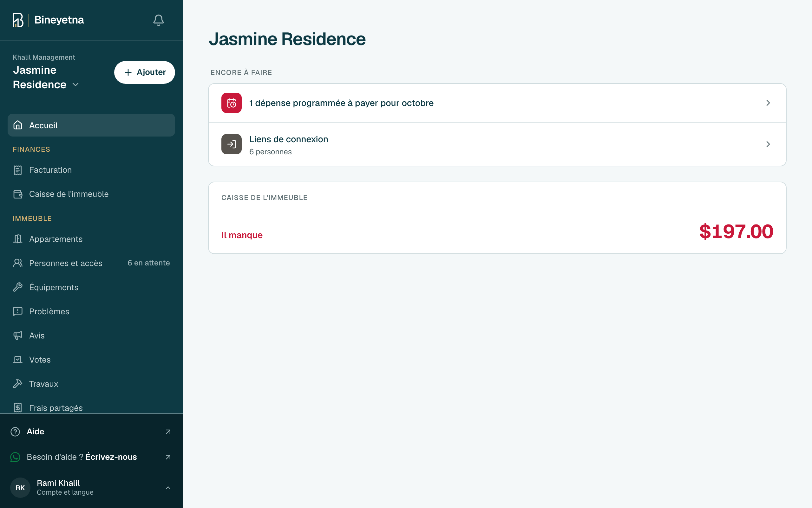The height and width of the screenshot is (508, 812).
Task: Click the Appartements building icon
Action: coord(18,239)
